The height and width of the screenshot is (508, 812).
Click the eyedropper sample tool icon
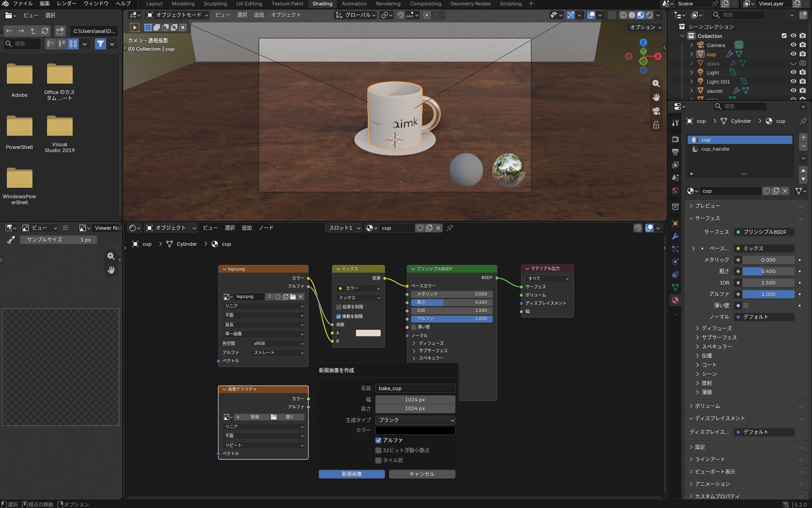pyautogui.click(x=10, y=240)
